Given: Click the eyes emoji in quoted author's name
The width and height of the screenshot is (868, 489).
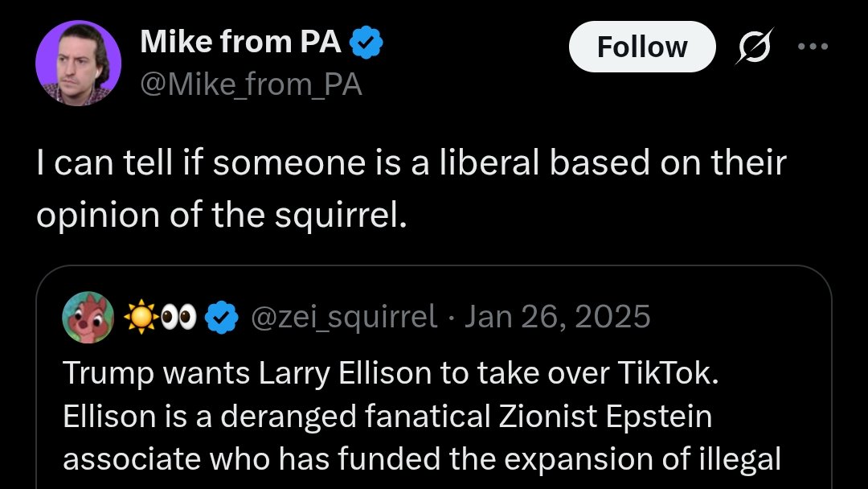Looking at the screenshot, I should [x=179, y=317].
